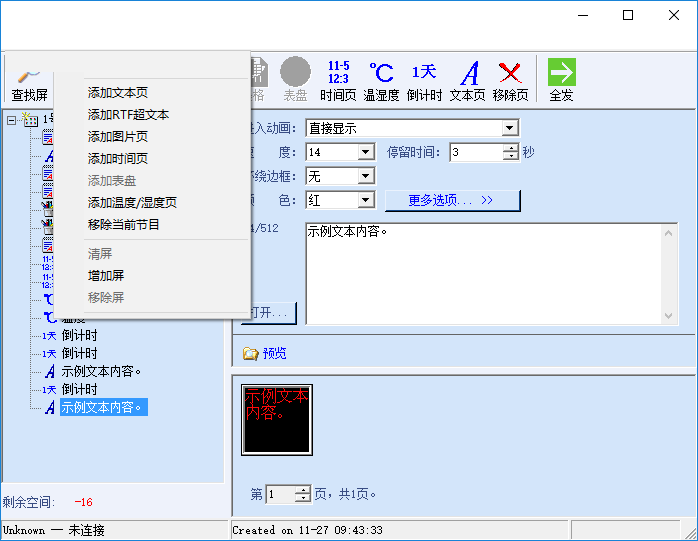This screenshot has width=698, height=541.
Task: Click the 倒计时 countdown toolbar icon
Action: tap(424, 80)
